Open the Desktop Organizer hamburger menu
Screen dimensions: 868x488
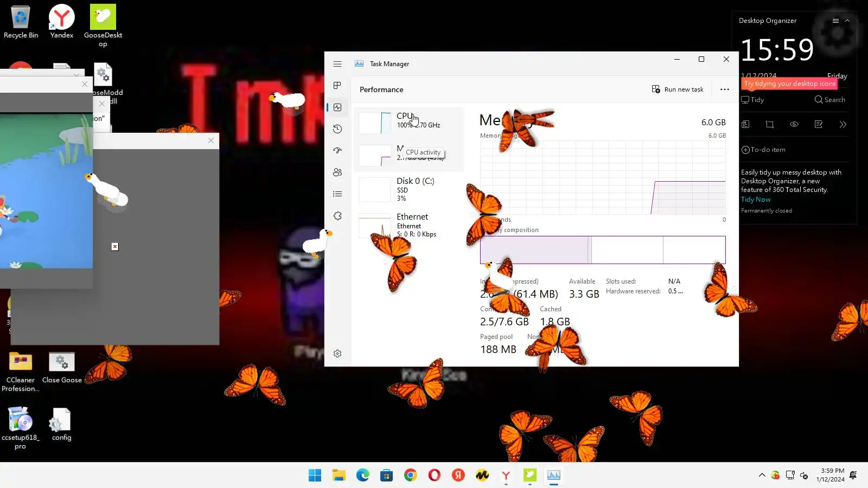point(835,21)
